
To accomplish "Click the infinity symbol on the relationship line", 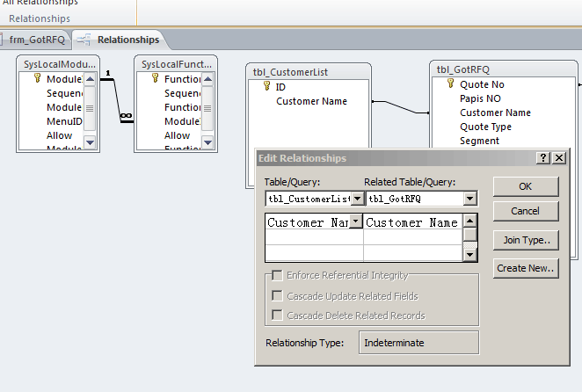I will 126,115.
